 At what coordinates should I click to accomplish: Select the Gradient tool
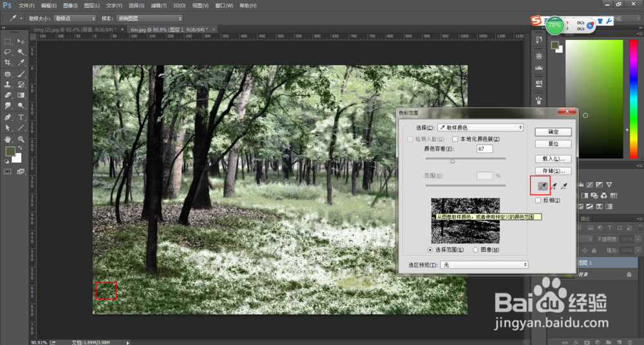tap(21, 95)
